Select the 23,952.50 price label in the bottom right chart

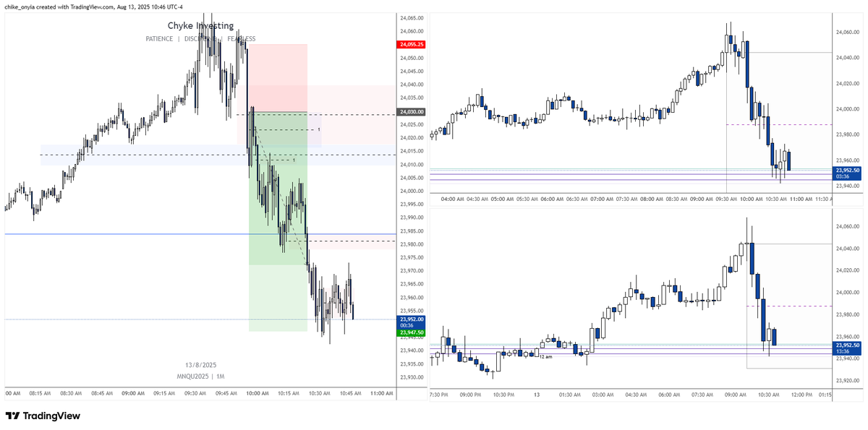[x=847, y=348]
